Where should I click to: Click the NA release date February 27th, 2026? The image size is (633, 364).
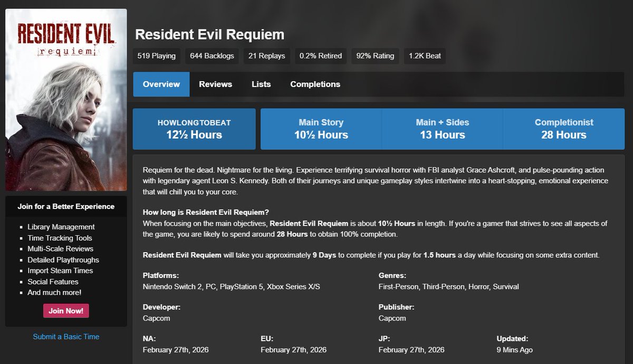[176, 350]
